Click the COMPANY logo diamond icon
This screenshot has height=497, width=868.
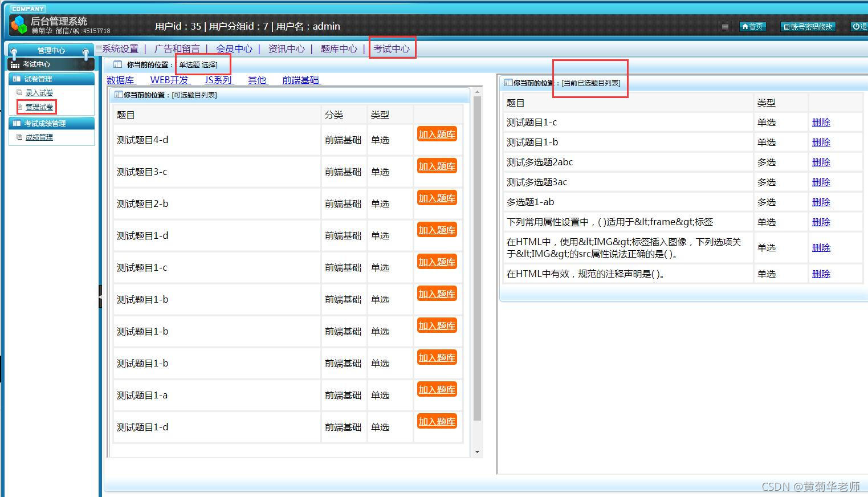(18, 26)
